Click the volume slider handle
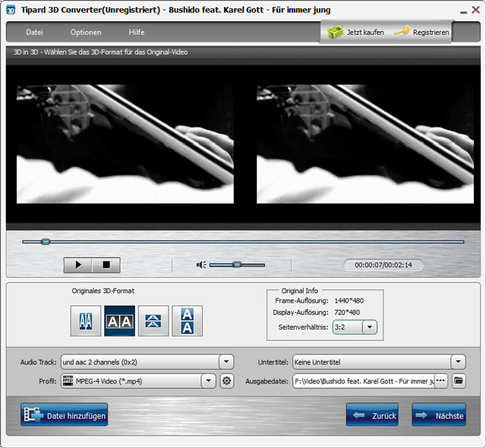 [x=237, y=264]
